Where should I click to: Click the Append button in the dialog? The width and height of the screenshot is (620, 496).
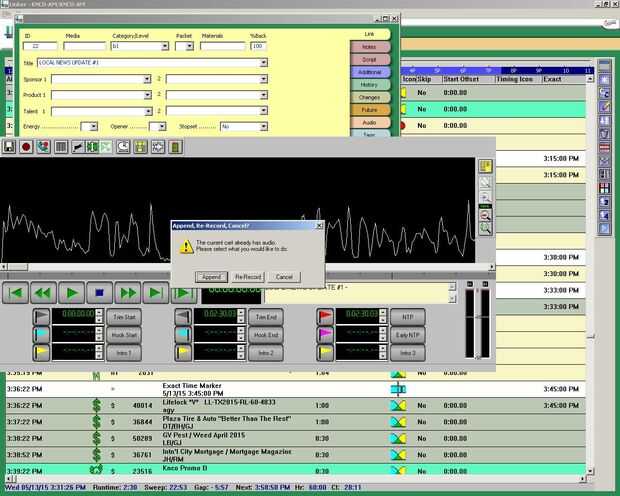point(212,276)
